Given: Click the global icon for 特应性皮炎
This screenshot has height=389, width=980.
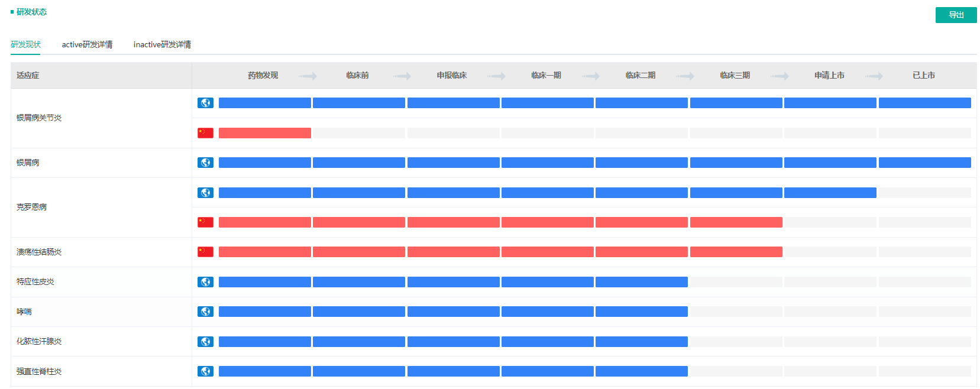Looking at the screenshot, I should (205, 282).
